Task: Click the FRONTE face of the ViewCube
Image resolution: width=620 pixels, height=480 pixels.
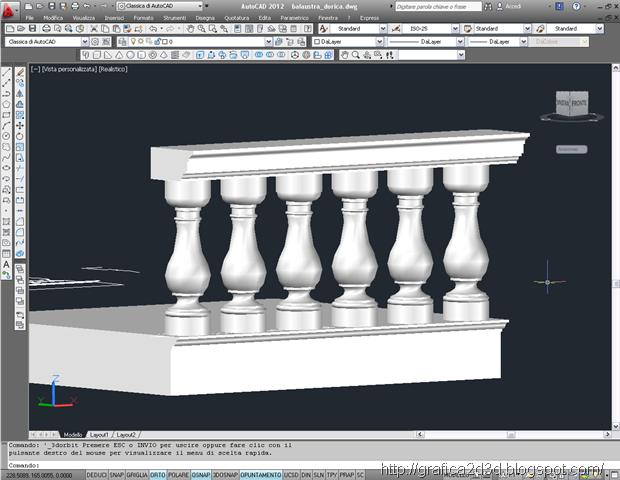Action: pyautogui.click(x=579, y=103)
